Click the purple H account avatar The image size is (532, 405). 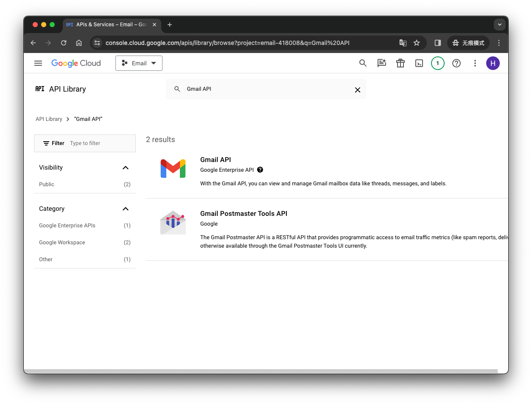pos(493,63)
